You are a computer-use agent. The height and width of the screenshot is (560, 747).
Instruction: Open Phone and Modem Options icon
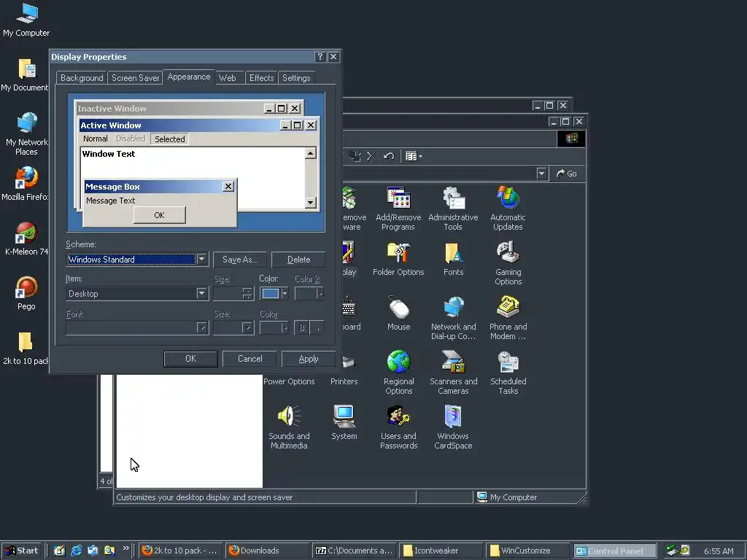click(508, 318)
